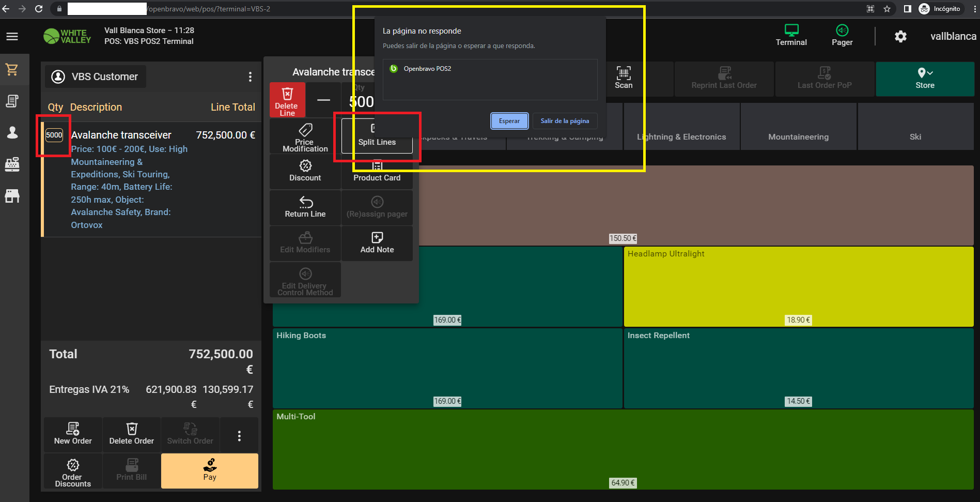Screen dimensions: 980x502
Task: Click Salir de la página button
Action: click(565, 121)
